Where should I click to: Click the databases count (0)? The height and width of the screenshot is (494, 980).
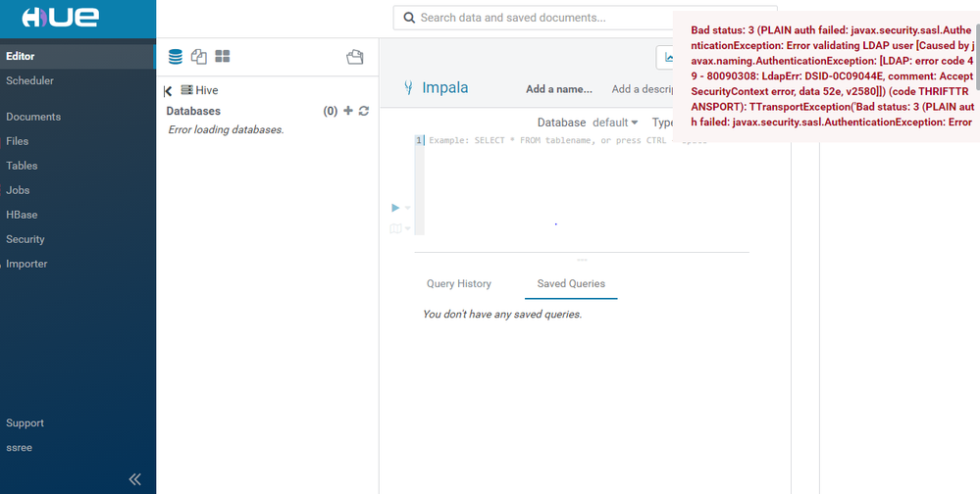[330, 111]
